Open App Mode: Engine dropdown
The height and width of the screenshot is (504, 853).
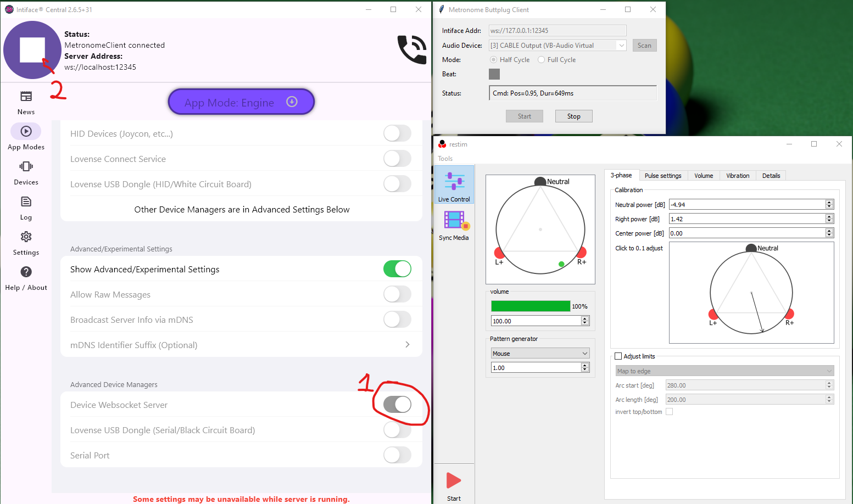(x=241, y=102)
